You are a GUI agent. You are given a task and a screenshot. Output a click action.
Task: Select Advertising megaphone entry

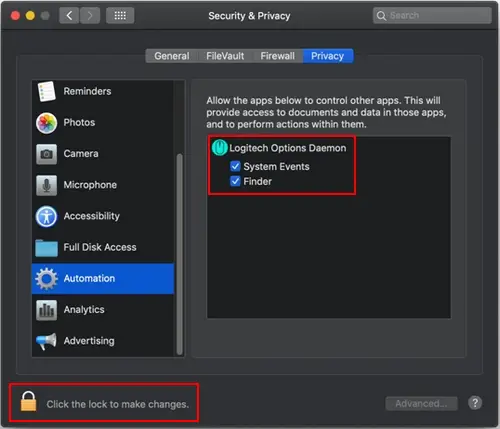click(x=103, y=341)
